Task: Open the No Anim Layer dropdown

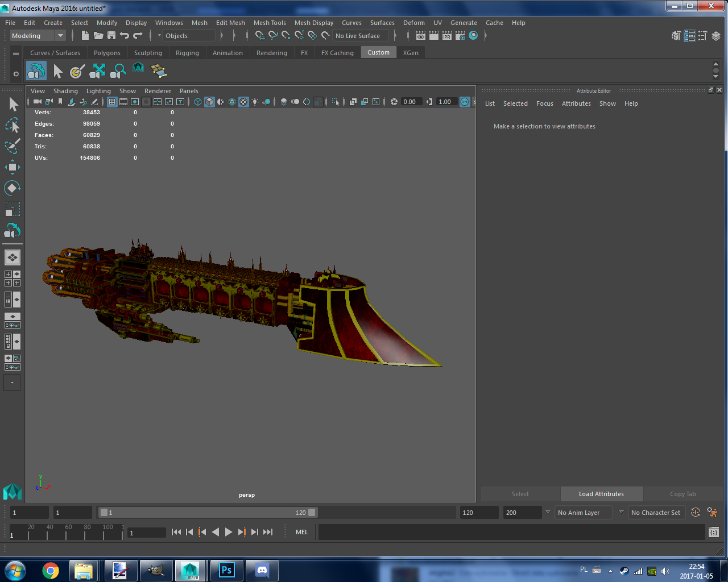Action: 582,512
